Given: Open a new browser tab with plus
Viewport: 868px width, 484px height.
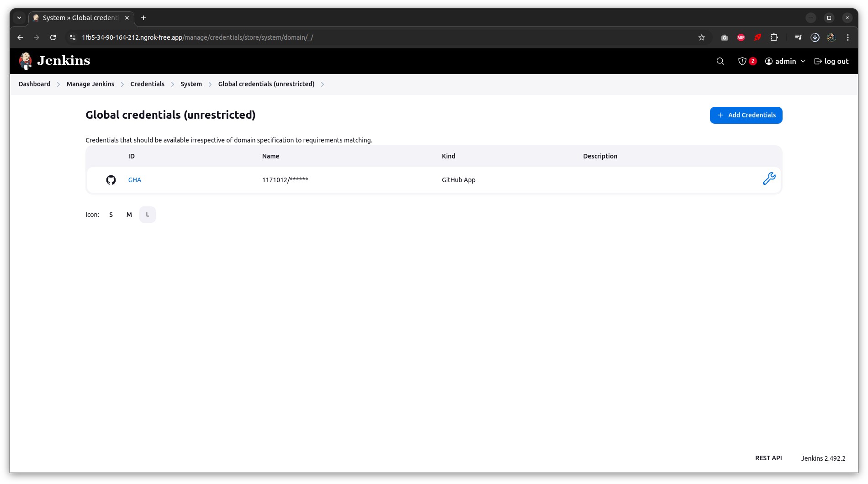Looking at the screenshot, I should (x=143, y=18).
